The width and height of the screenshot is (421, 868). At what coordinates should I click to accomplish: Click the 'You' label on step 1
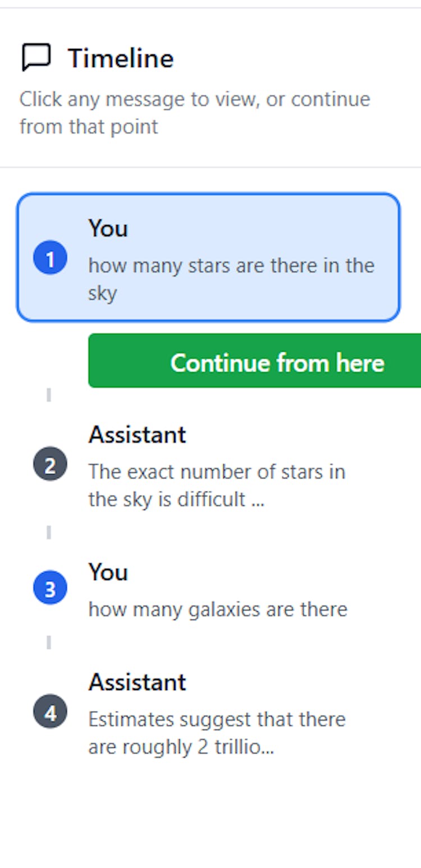pyautogui.click(x=108, y=228)
